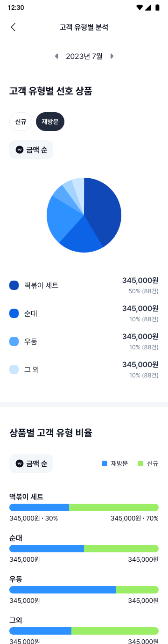Toggle the 신규 green legend item
This screenshot has width=168, height=644.
pos(148,463)
